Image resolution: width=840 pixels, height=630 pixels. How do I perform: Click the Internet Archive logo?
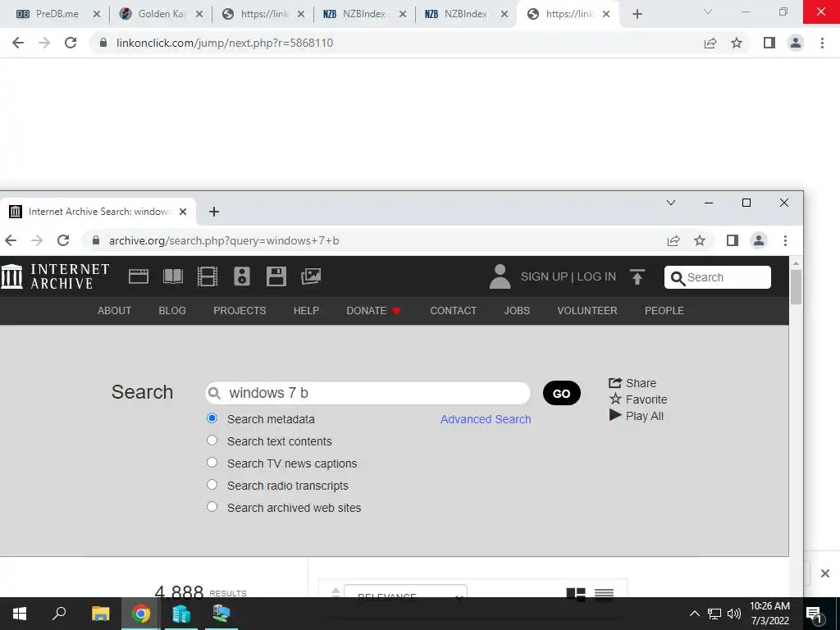[x=55, y=276]
